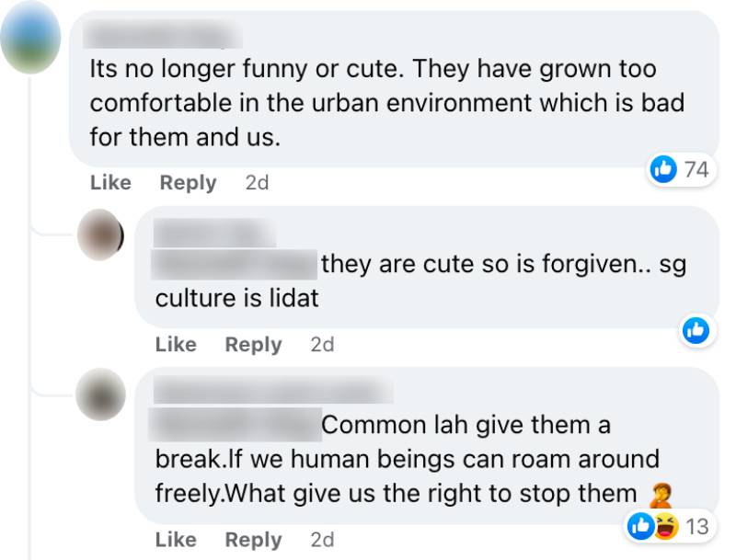
Task: Reply to the 'sg culture is lidat' comment
Action: pos(253,345)
